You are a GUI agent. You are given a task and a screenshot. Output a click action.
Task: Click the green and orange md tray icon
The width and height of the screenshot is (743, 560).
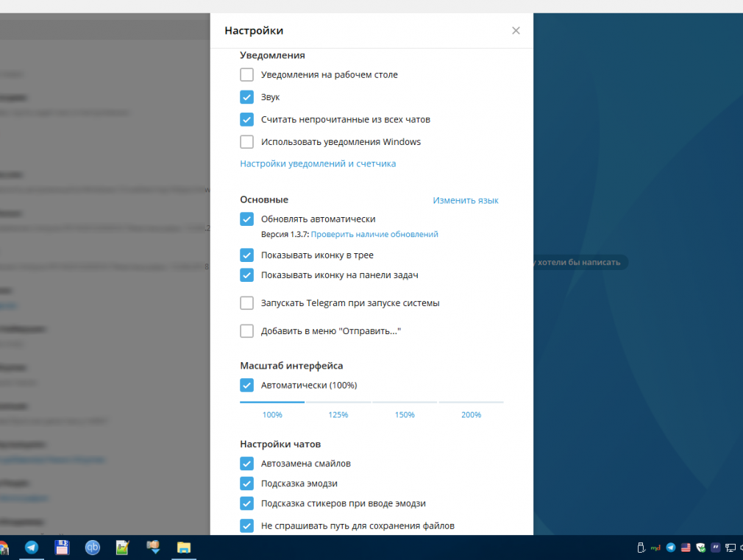tap(655, 547)
